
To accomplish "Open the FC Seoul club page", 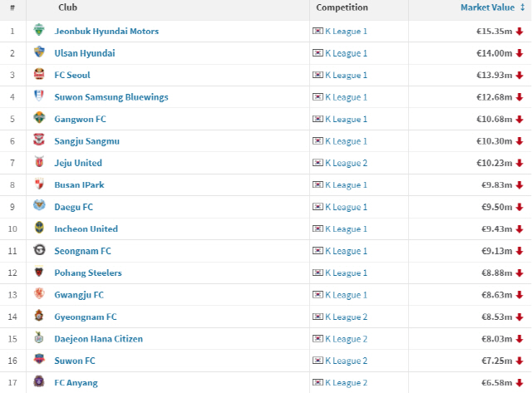I will (72, 75).
